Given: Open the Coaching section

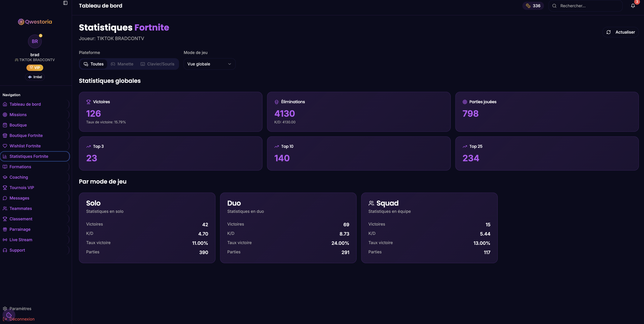Looking at the screenshot, I should point(35,177).
